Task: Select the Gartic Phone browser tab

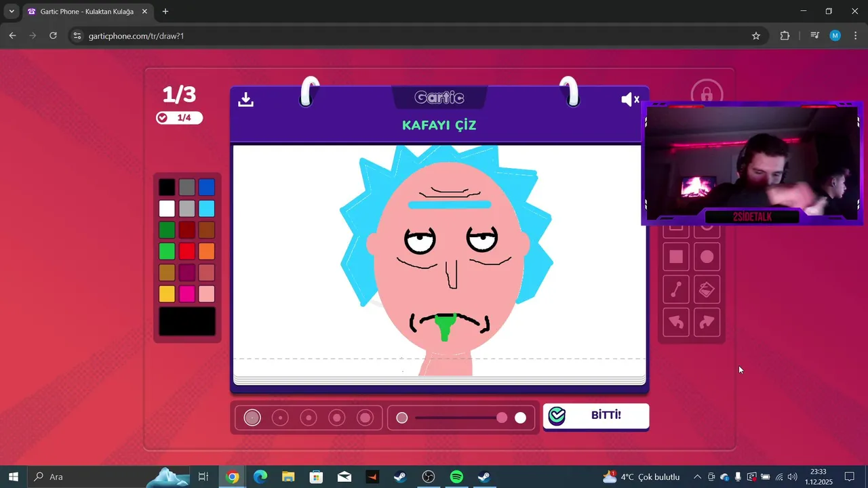Action: tap(87, 12)
